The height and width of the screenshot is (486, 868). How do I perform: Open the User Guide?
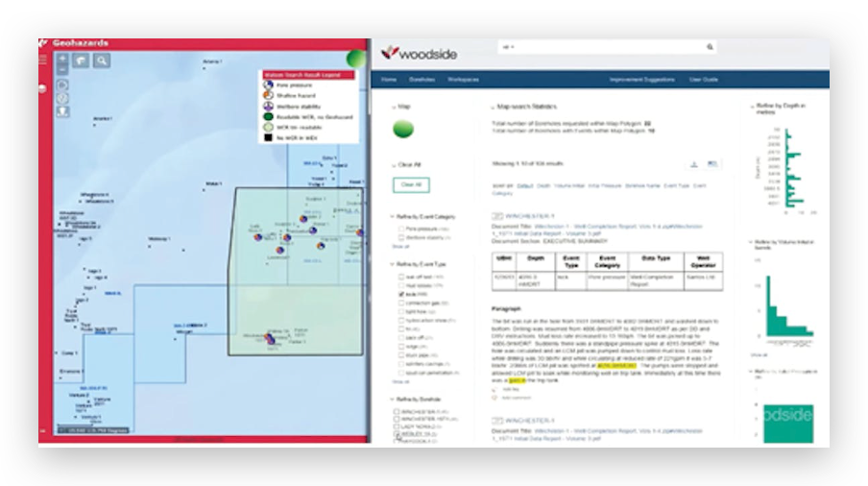[x=704, y=80]
